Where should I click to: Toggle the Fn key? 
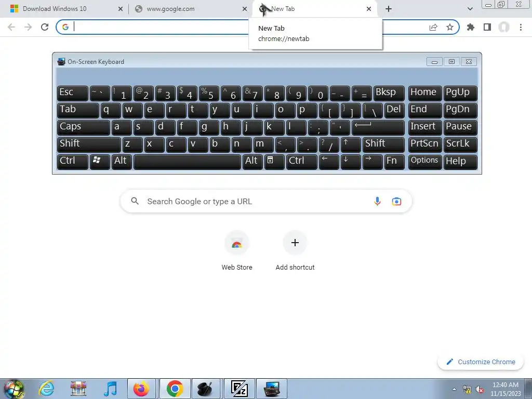[394, 162]
